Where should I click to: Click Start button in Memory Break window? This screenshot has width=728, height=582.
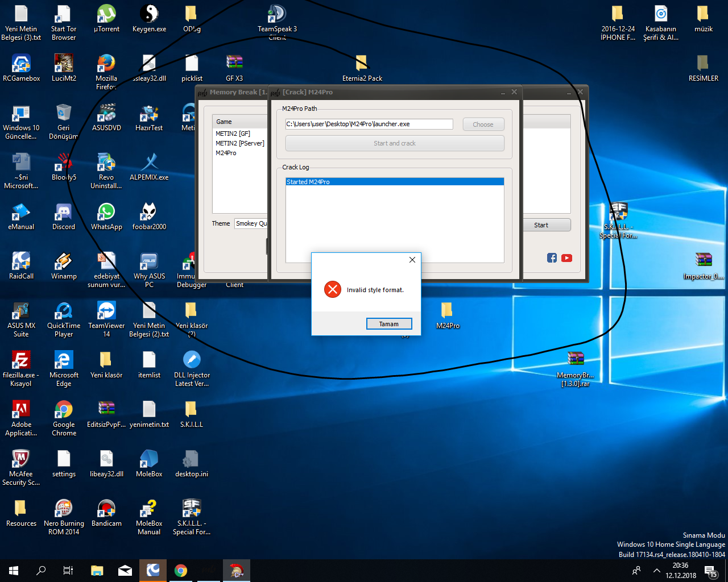tap(541, 225)
